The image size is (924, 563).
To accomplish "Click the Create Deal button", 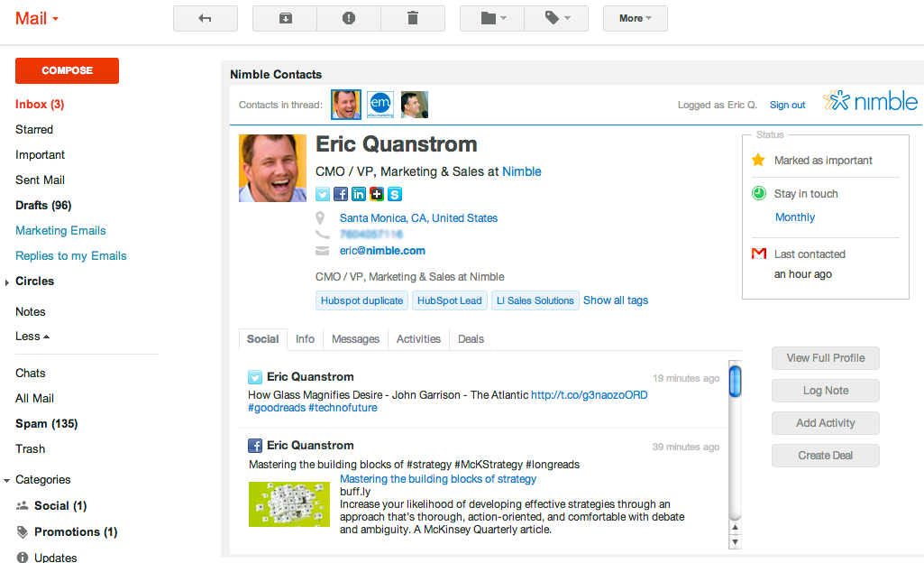I will (826, 455).
